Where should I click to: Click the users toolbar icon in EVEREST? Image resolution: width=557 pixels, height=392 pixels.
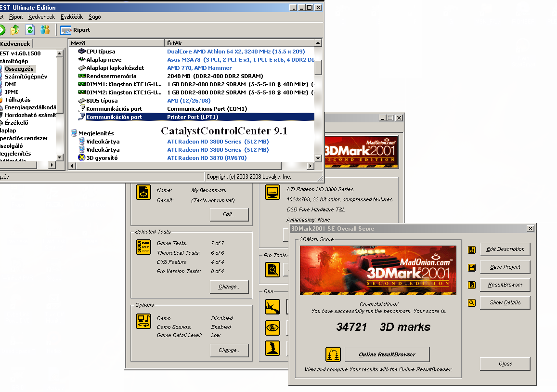pyautogui.click(x=45, y=30)
